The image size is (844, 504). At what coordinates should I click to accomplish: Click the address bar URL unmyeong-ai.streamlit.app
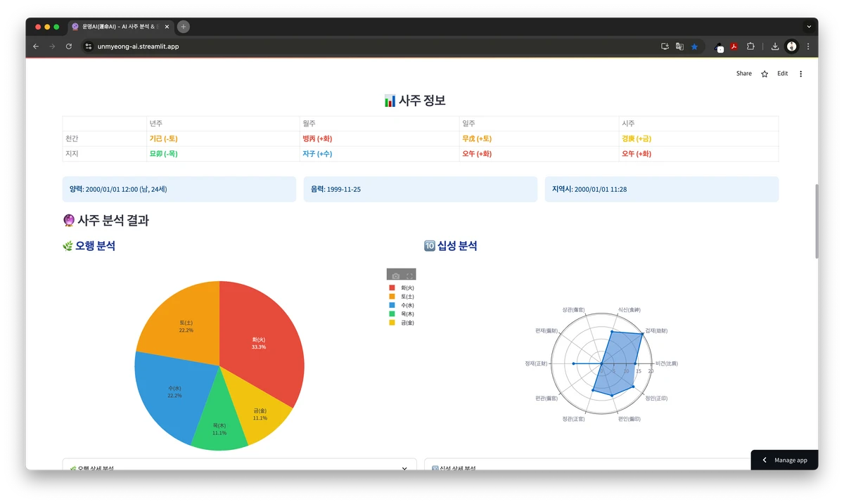pyautogui.click(x=138, y=46)
